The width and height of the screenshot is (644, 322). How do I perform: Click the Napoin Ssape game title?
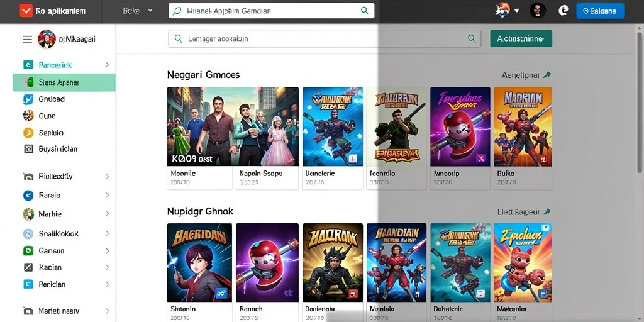point(261,174)
